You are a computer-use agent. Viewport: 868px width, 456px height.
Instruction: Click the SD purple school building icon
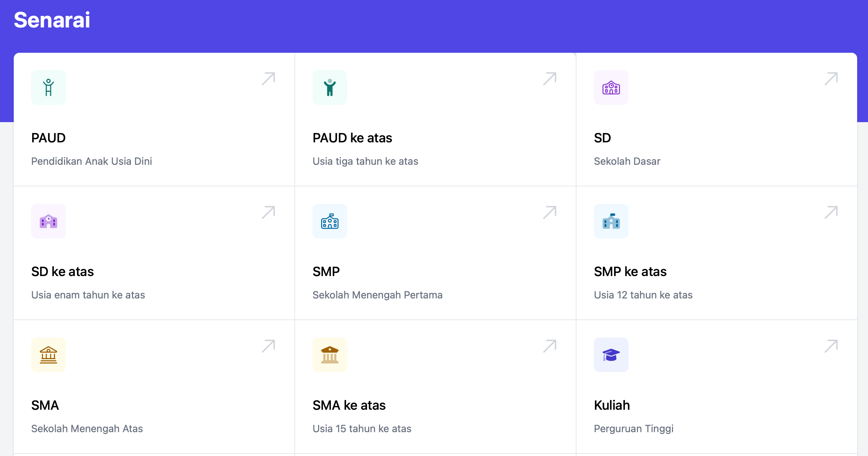click(611, 87)
